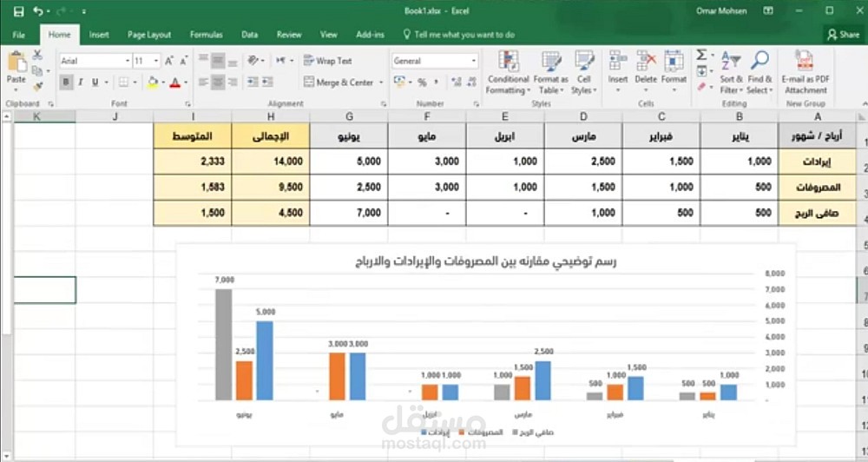The height and width of the screenshot is (462, 868).
Task: Click the Share button
Action: coord(843,35)
